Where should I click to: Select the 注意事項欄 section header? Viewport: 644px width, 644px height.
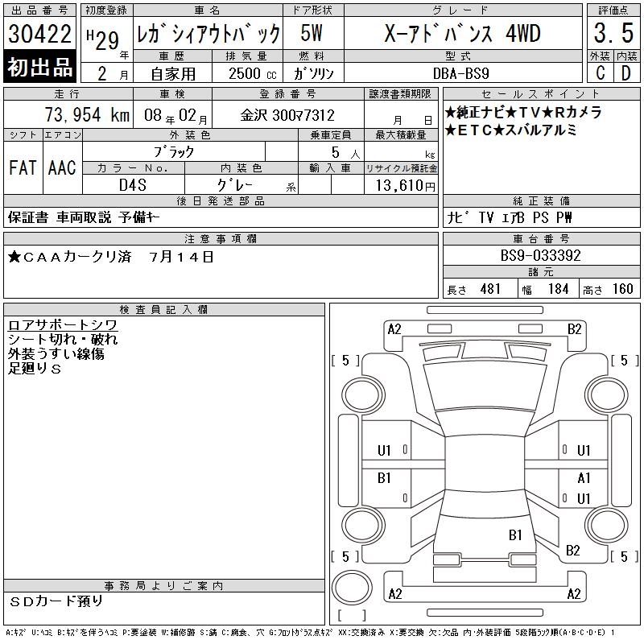[x=221, y=239]
